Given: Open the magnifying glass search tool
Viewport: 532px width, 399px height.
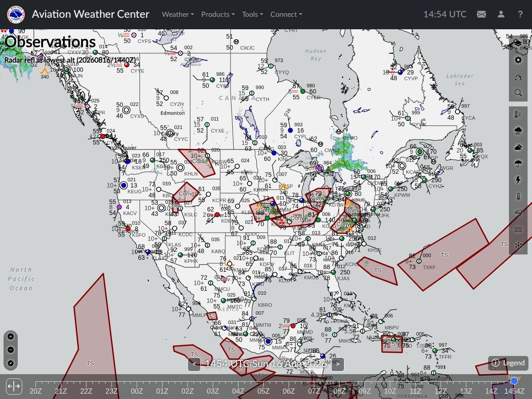Looking at the screenshot, I should coord(518,93).
